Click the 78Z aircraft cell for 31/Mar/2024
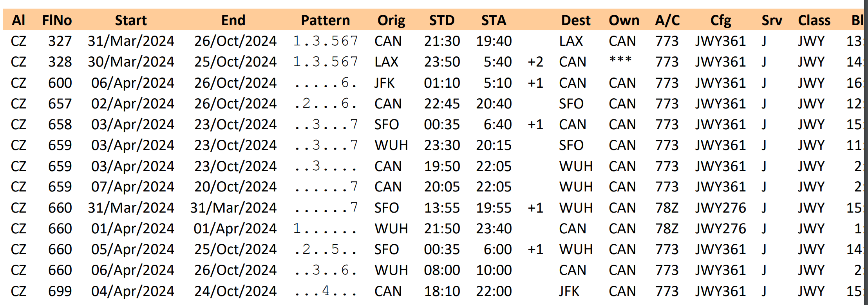 (667, 208)
